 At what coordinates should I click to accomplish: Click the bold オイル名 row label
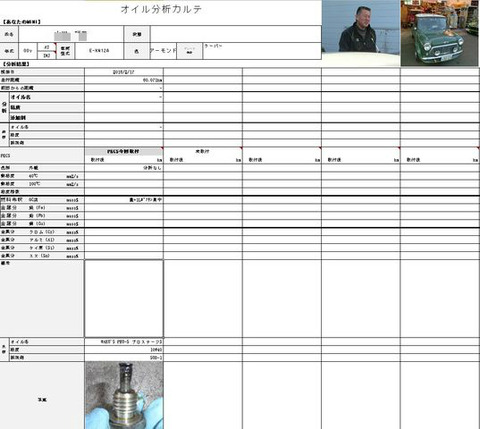coord(21,97)
